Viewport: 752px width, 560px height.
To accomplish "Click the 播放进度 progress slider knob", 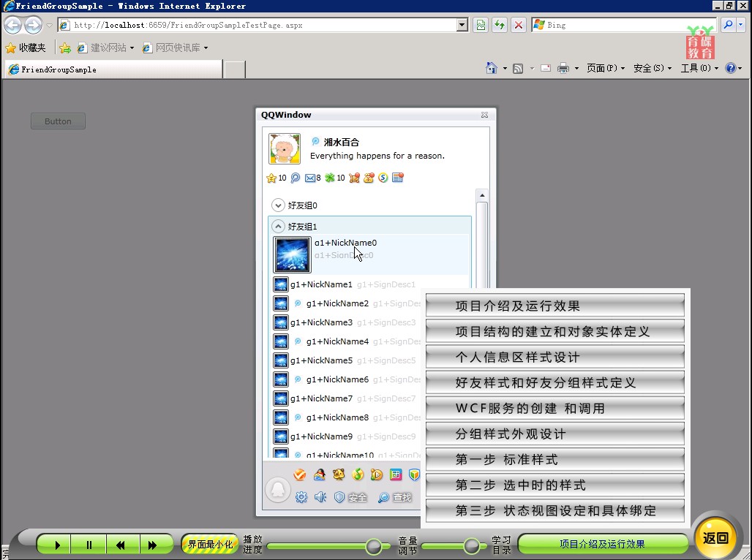I will [373, 546].
